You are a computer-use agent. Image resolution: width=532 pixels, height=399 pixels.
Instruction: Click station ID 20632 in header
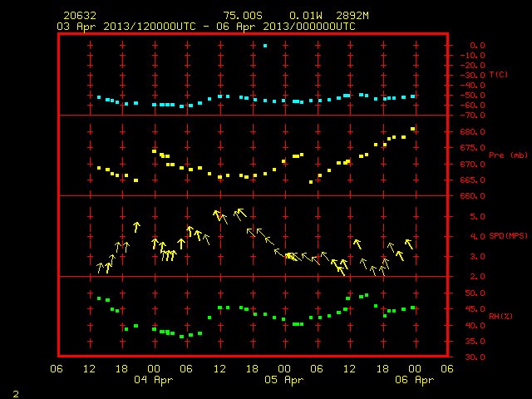(x=80, y=16)
